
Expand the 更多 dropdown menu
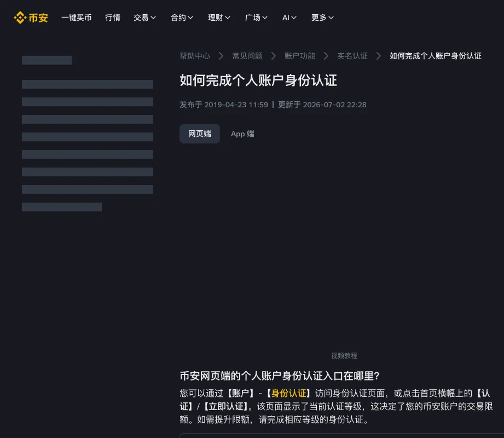pos(323,18)
